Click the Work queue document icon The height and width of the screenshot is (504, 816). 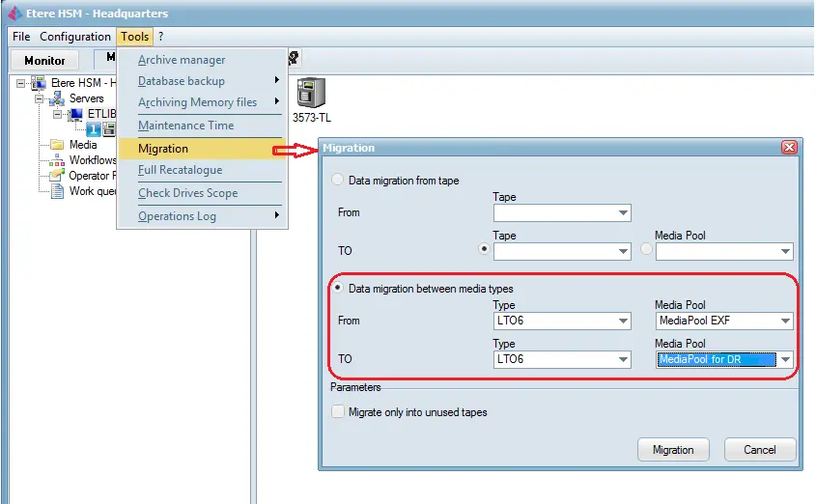point(57,191)
